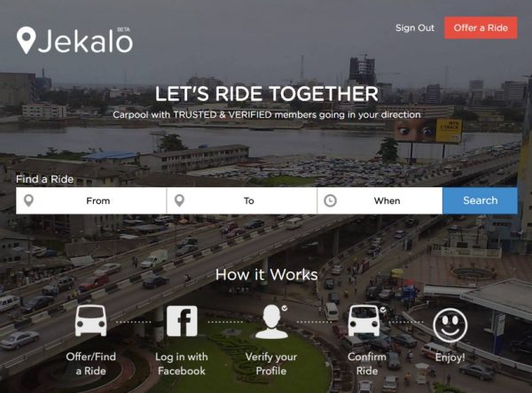
Task: Click the To field pin icon
Action: point(179,200)
